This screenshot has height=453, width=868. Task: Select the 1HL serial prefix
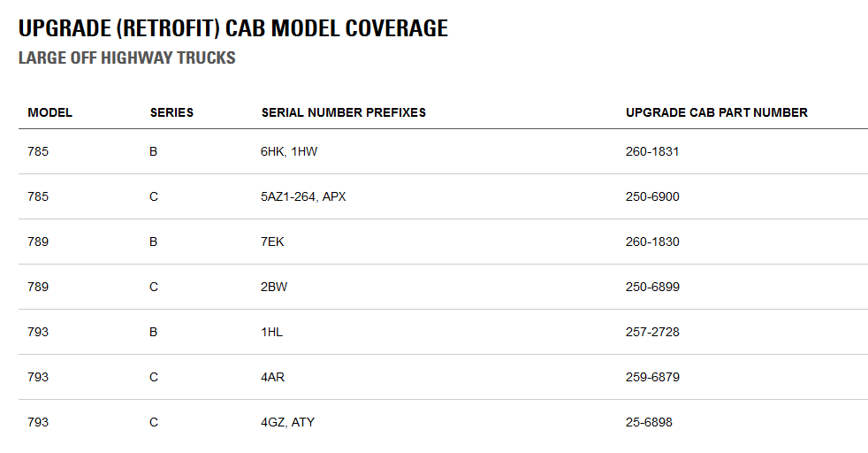coord(272,332)
